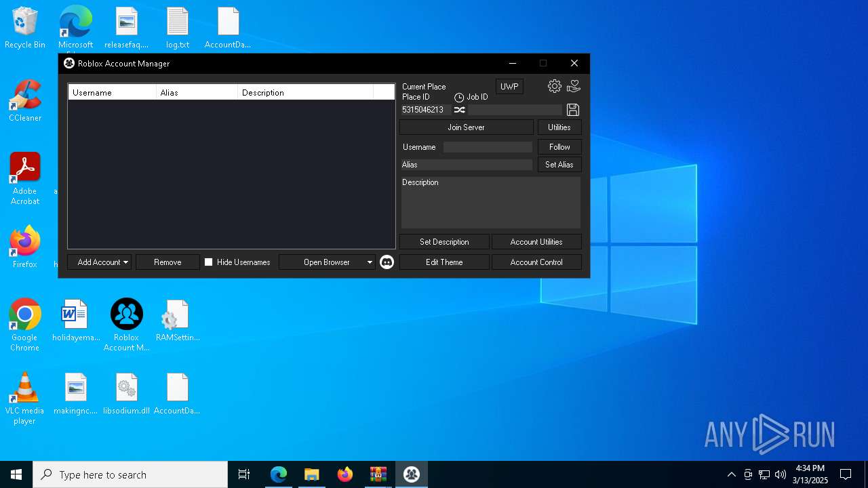
Task: Show hidden tray icons chevron
Action: [x=731, y=474]
